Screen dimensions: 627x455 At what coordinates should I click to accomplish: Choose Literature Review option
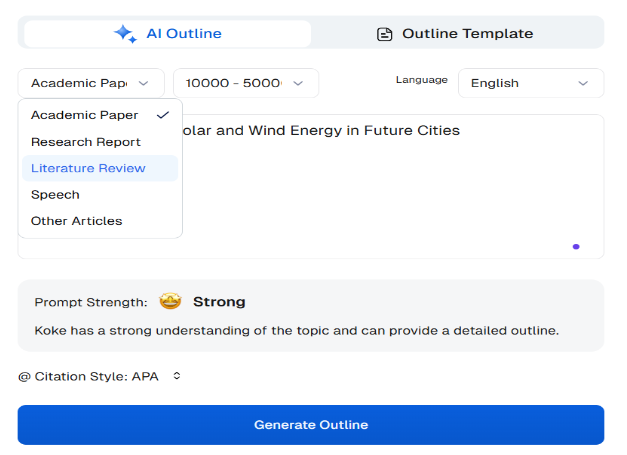[88, 168]
